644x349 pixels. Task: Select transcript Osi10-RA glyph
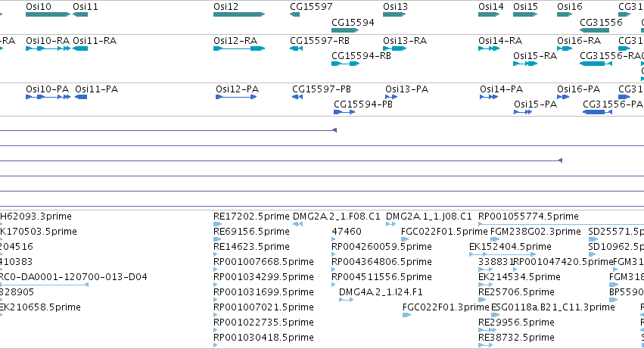(x=48, y=48)
